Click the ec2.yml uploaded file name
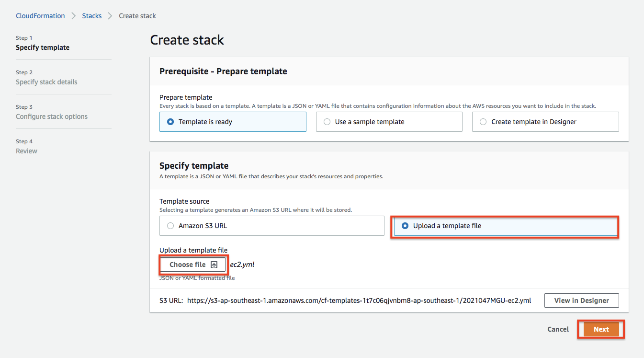 tap(242, 265)
